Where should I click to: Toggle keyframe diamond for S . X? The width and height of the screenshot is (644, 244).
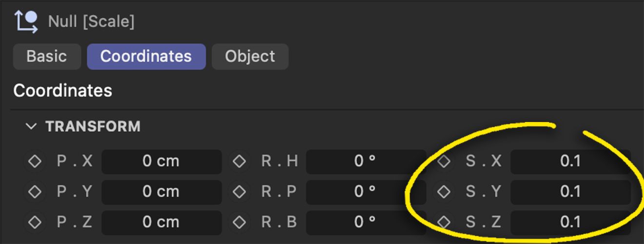(444, 162)
